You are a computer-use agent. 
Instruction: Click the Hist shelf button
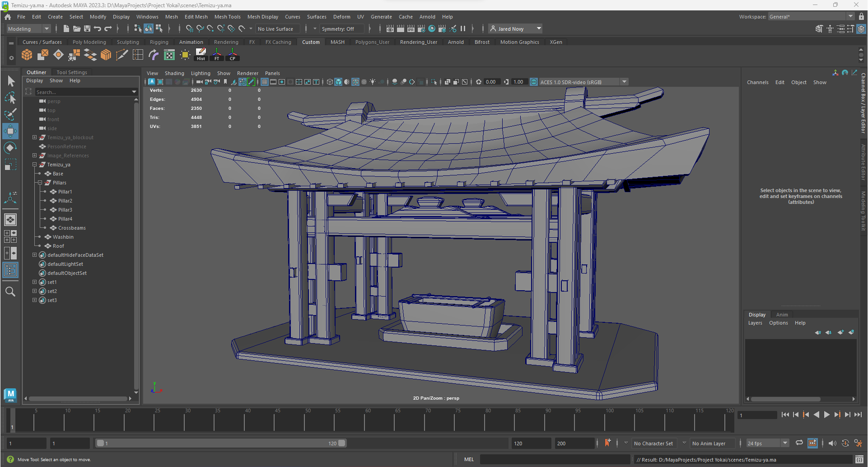[x=201, y=55]
